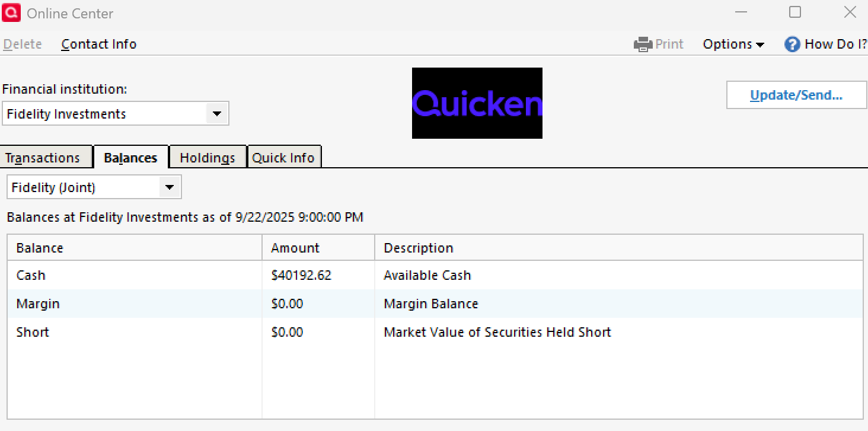Click the Delete menu item
Image resolution: width=868 pixels, height=431 pixels.
coord(23,44)
